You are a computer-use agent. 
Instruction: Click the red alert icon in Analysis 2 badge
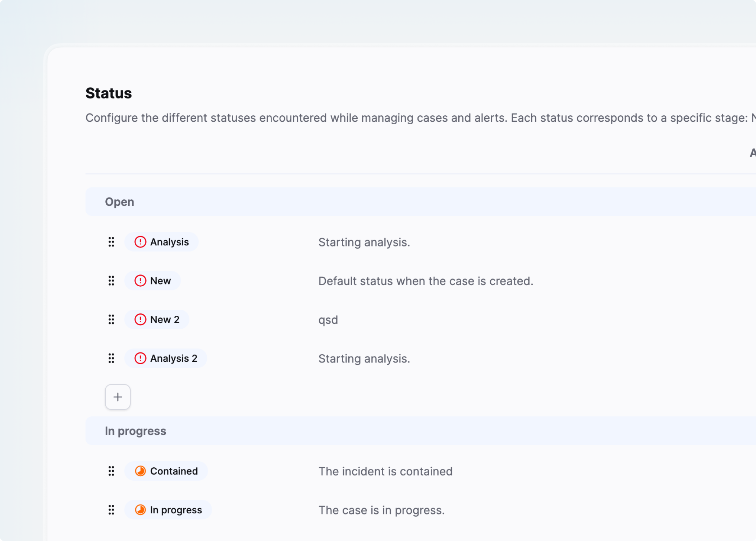coord(140,359)
